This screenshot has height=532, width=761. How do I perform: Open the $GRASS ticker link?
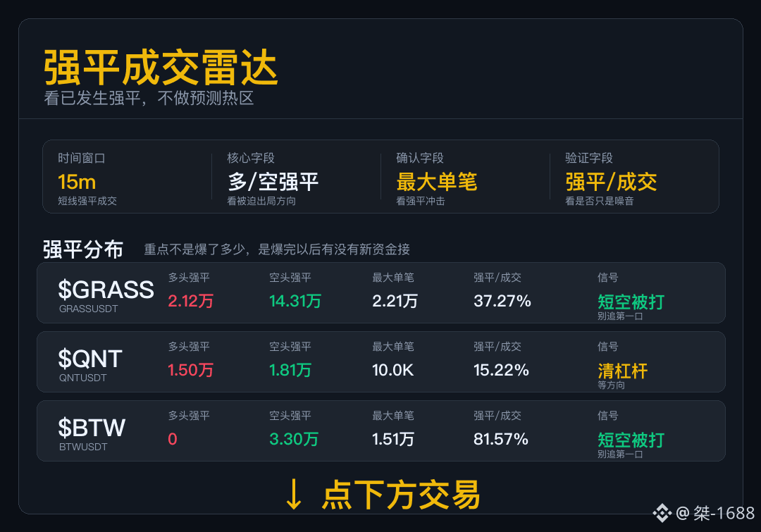106,290
